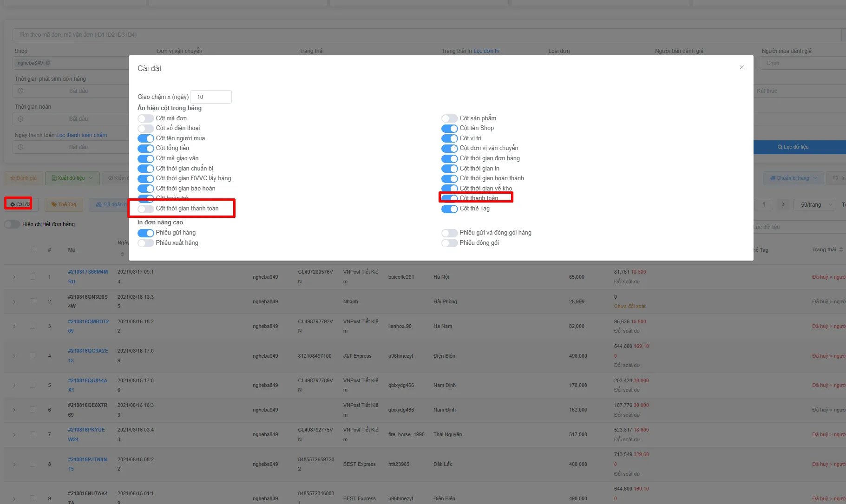
Task: Enable Cột thời gian thanh toán
Action: pos(145,209)
